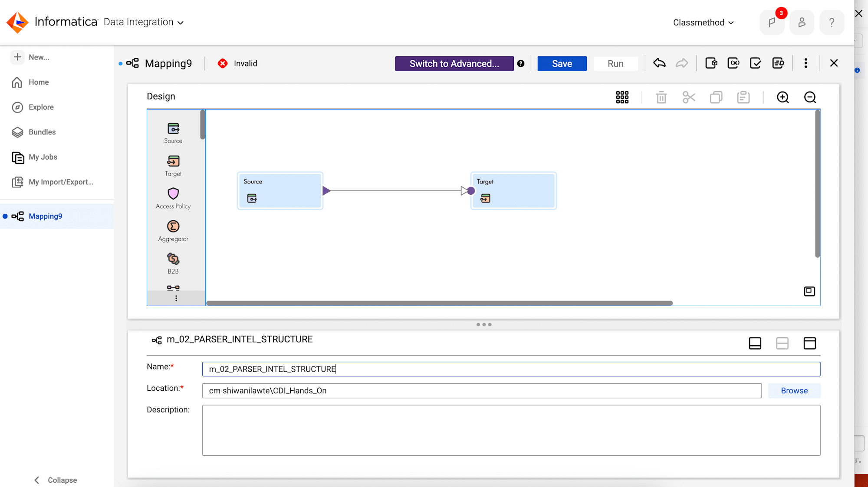Click the Location input field
Image resolution: width=868 pixels, height=487 pixels.
(x=482, y=391)
